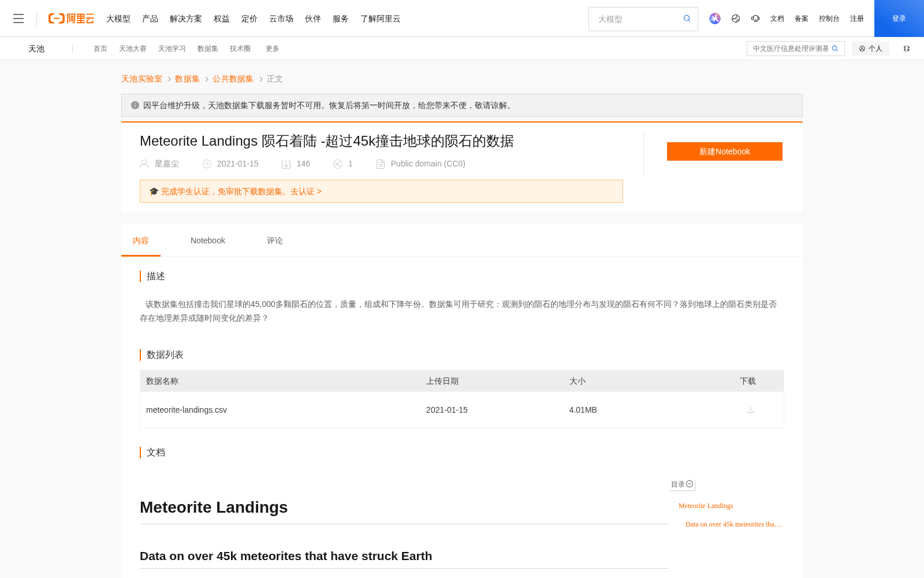Collapse the 目录 table of contents
Image resolution: width=924 pixels, height=578 pixels.
[x=690, y=484]
